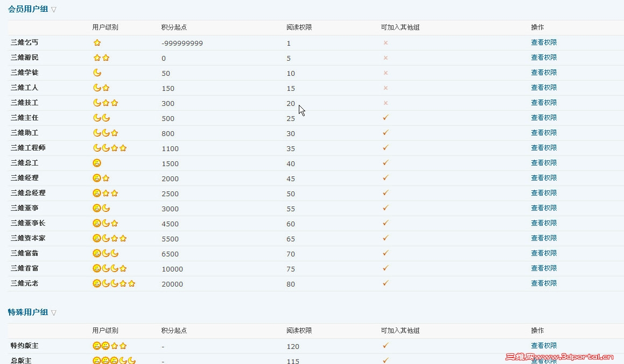Click the cross icon in 三维技工 row
Screen dimensions: 624x364
tap(385, 103)
